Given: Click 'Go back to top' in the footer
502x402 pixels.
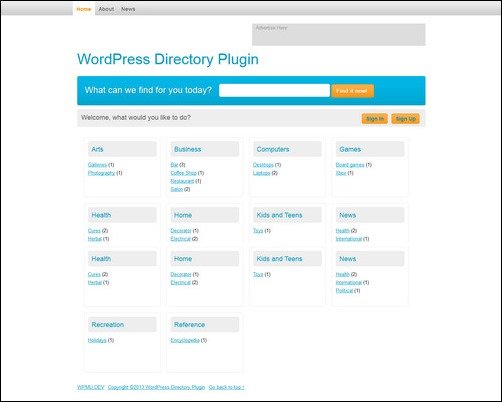Looking at the screenshot, I should pyautogui.click(x=226, y=387).
